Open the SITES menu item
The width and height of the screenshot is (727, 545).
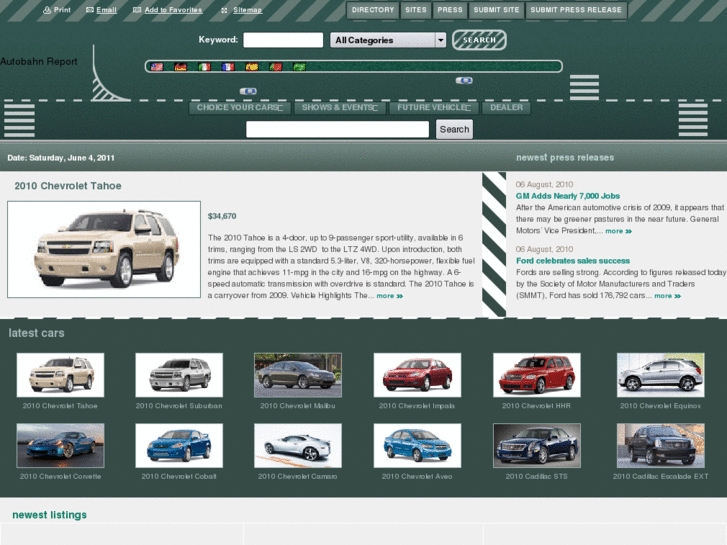click(x=416, y=10)
